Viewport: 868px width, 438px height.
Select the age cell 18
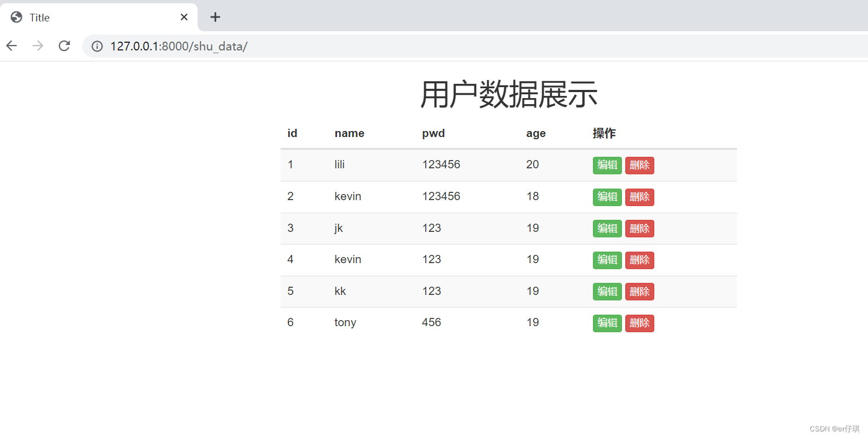point(533,196)
